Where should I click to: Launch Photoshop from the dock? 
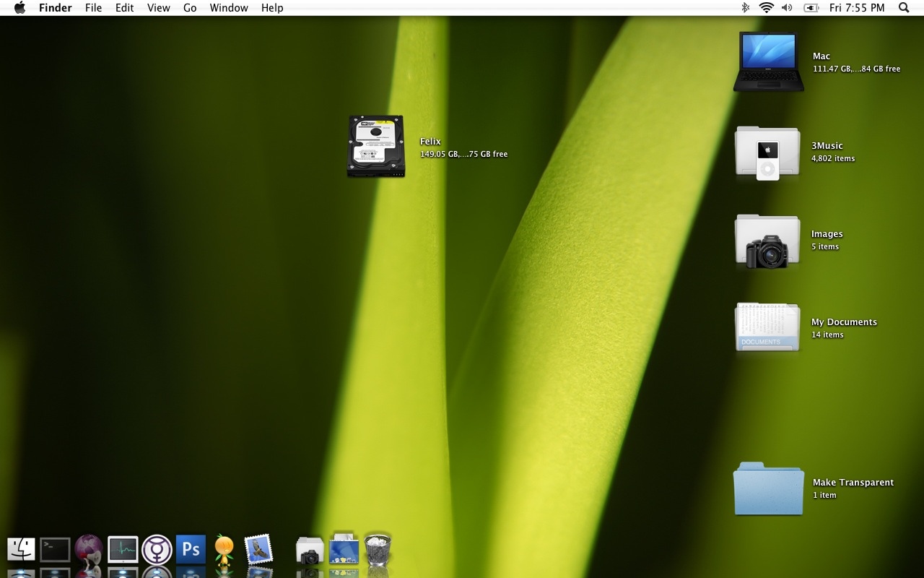tap(191, 550)
